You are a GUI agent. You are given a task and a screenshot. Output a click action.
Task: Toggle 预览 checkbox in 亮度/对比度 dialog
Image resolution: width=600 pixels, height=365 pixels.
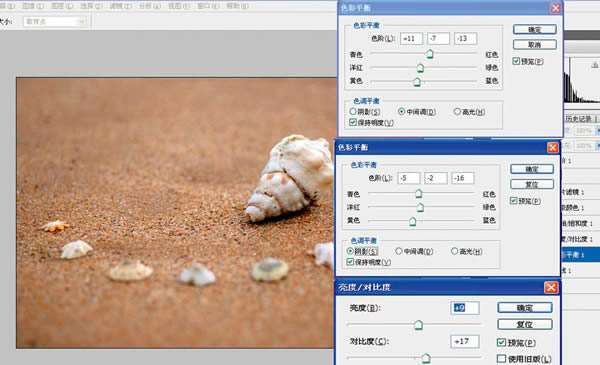pos(501,342)
